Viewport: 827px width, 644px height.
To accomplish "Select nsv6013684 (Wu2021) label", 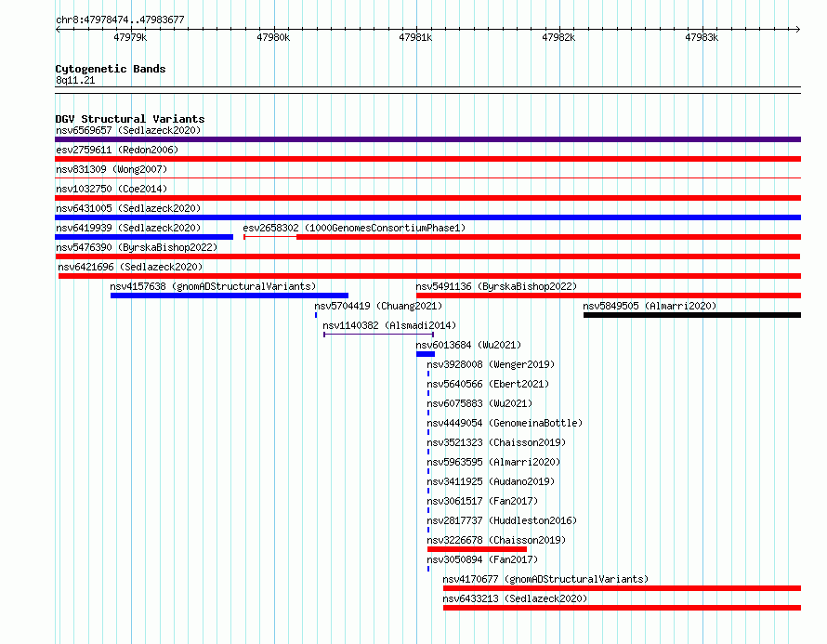I will [x=468, y=345].
